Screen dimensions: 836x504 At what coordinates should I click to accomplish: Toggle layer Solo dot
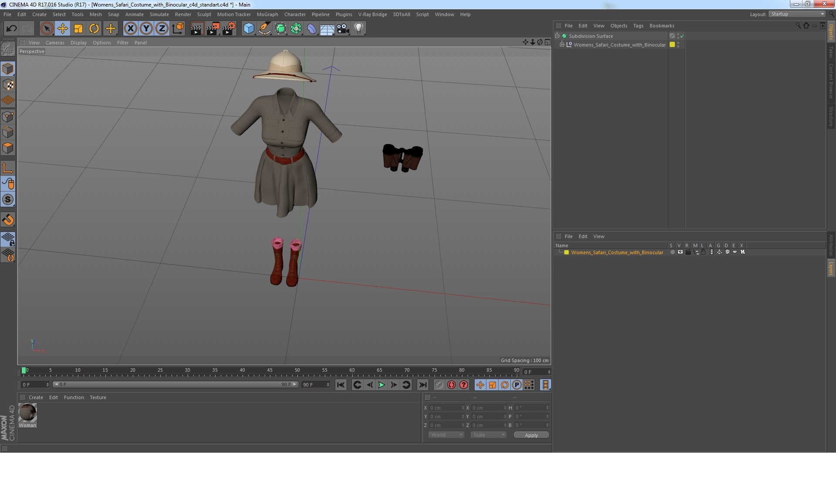[x=672, y=252]
